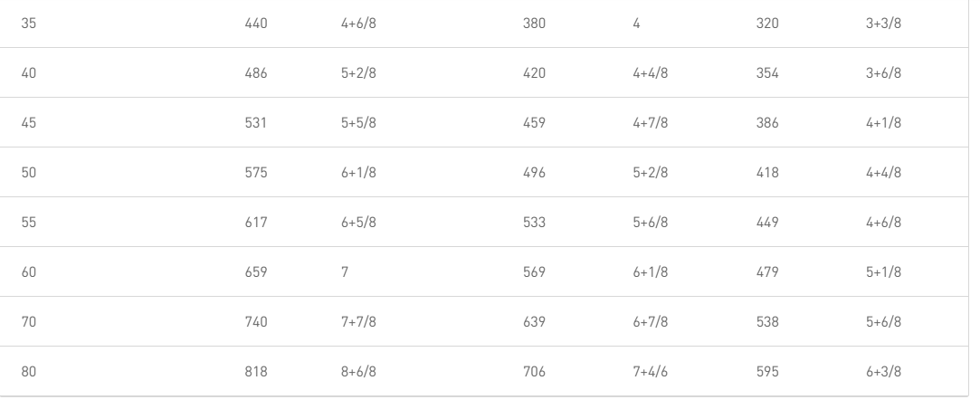This screenshot has width=980, height=409.
Task: Select the 486 cell in row 40
Action: (255, 73)
